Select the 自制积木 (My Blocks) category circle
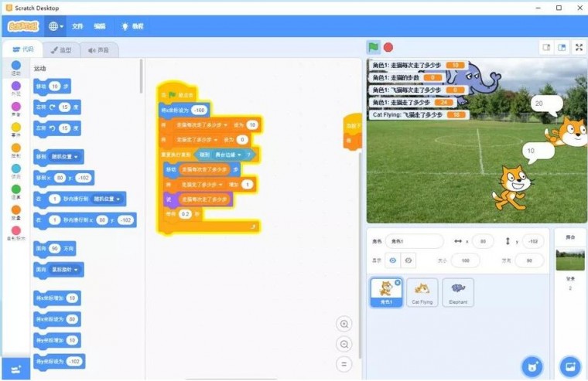This screenshot has height=381, width=588. pos(15,230)
